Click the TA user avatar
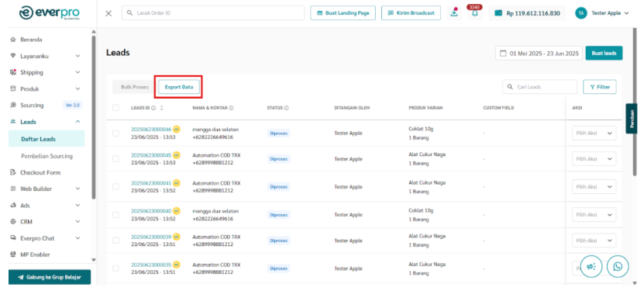 click(x=581, y=13)
